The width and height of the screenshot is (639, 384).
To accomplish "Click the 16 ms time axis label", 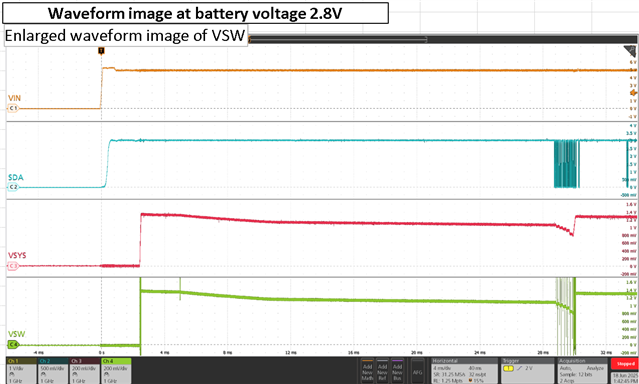I will pos(353,352).
